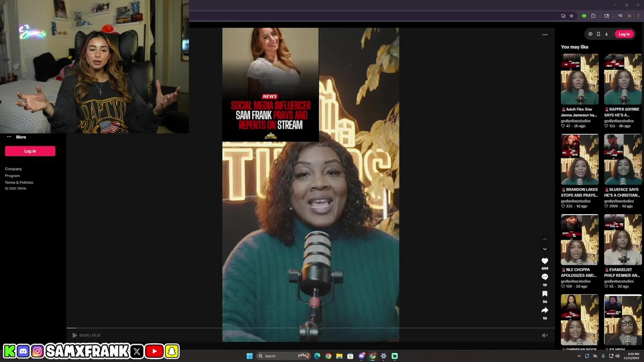Open the Company footer link
Screen dimensions: 644x362
pos(14,169)
